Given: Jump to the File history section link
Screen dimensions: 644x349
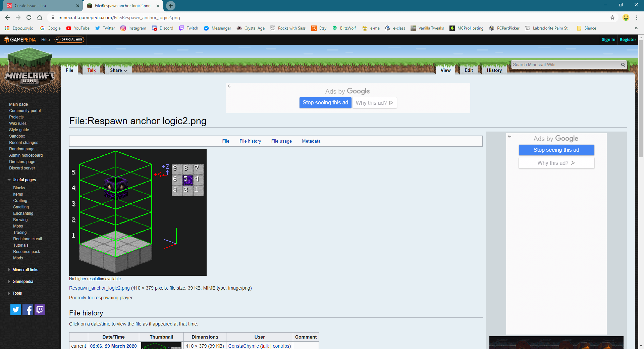Looking at the screenshot, I should pyautogui.click(x=250, y=141).
